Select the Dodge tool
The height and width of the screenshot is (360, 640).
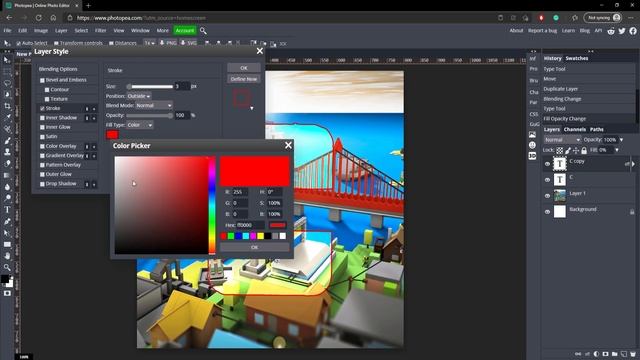7,198
